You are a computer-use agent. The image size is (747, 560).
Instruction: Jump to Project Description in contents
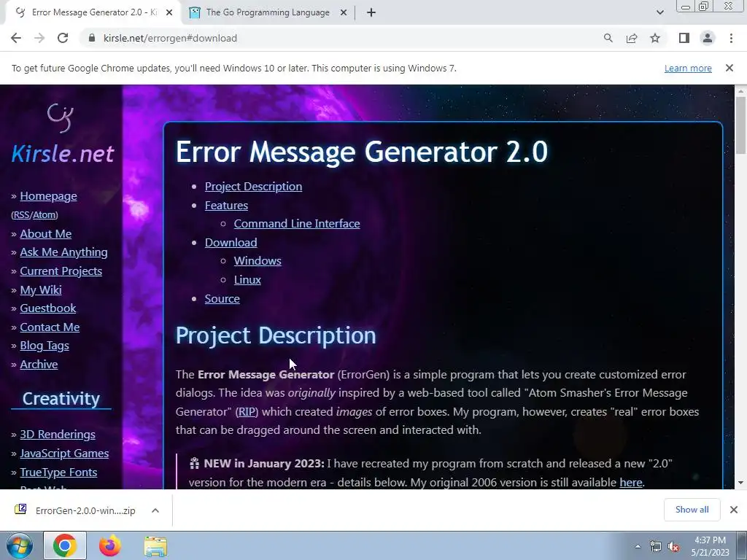click(253, 186)
